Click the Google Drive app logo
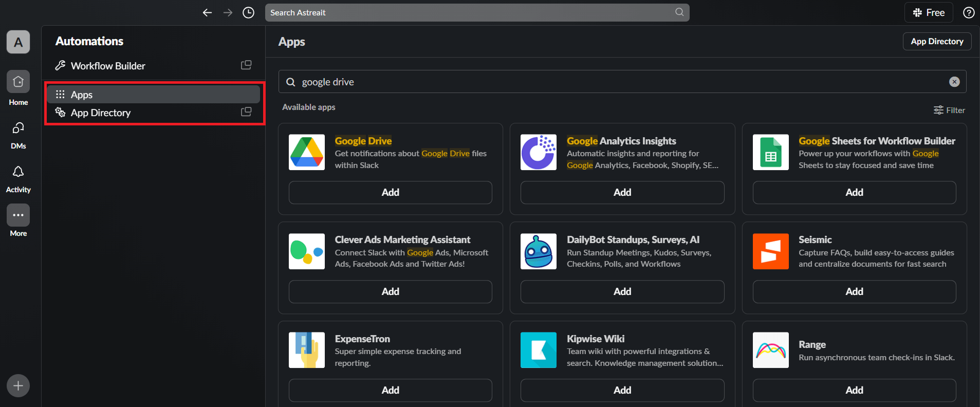980x407 pixels. tap(307, 152)
